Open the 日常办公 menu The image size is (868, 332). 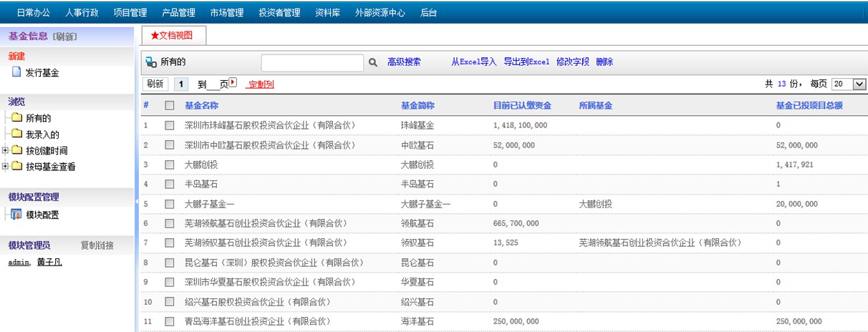pyautogui.click(x=34, y=13)
